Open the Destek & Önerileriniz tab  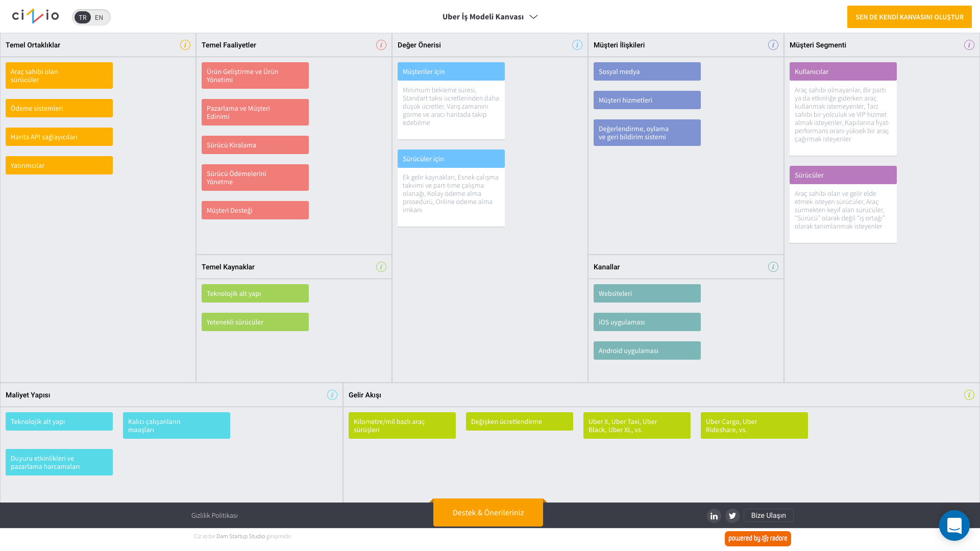click(x=488, y=513)
